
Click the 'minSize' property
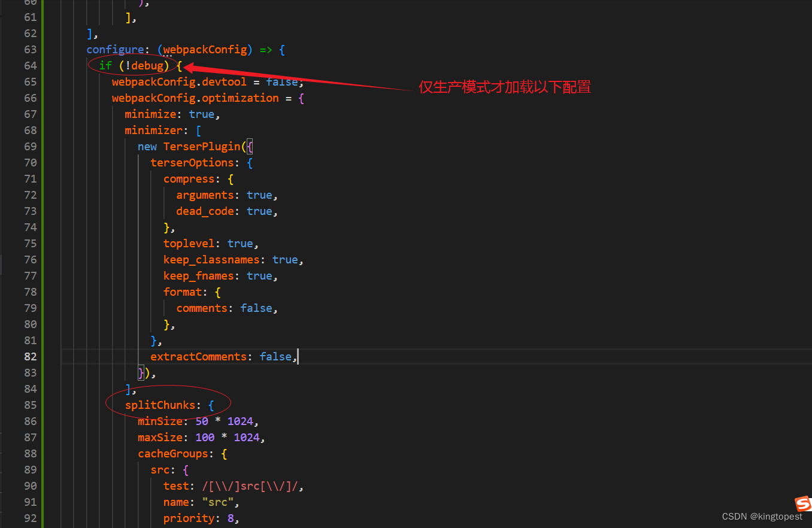click(x=160, y=421)
